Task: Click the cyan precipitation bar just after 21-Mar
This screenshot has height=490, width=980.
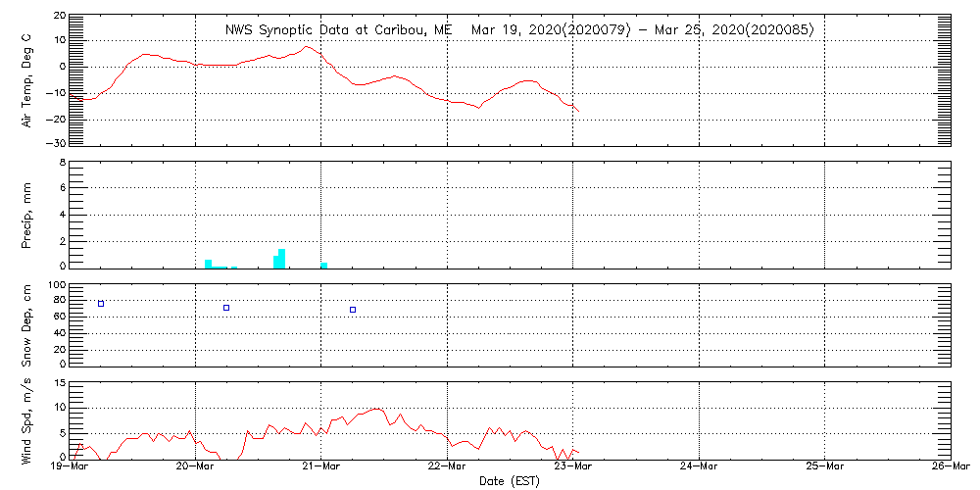Action: 323,266
